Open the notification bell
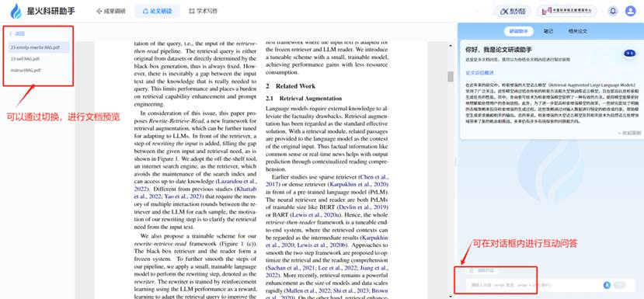Image resolution: width=644 pixels, height=299 pixels. pos(613,11)
